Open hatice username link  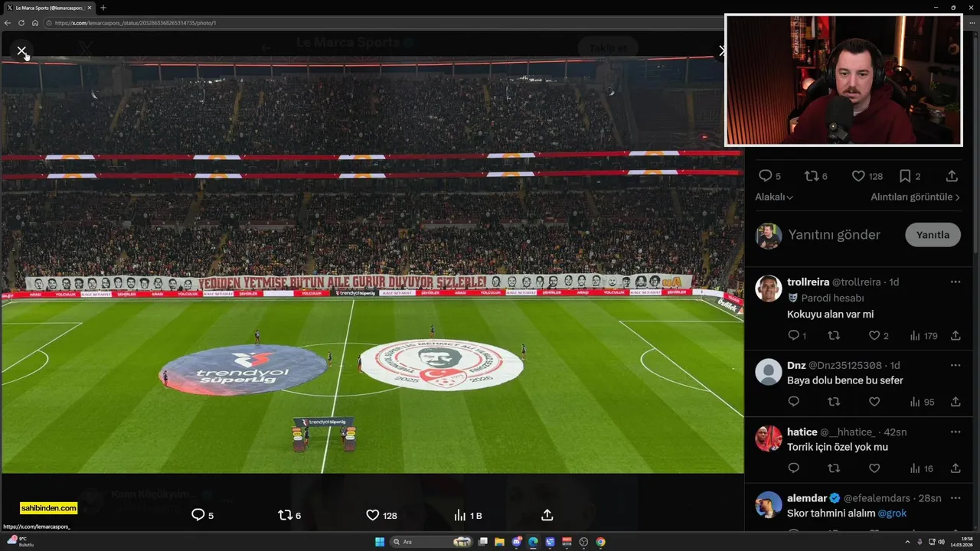pyautogui.click(x=848, y=432)
